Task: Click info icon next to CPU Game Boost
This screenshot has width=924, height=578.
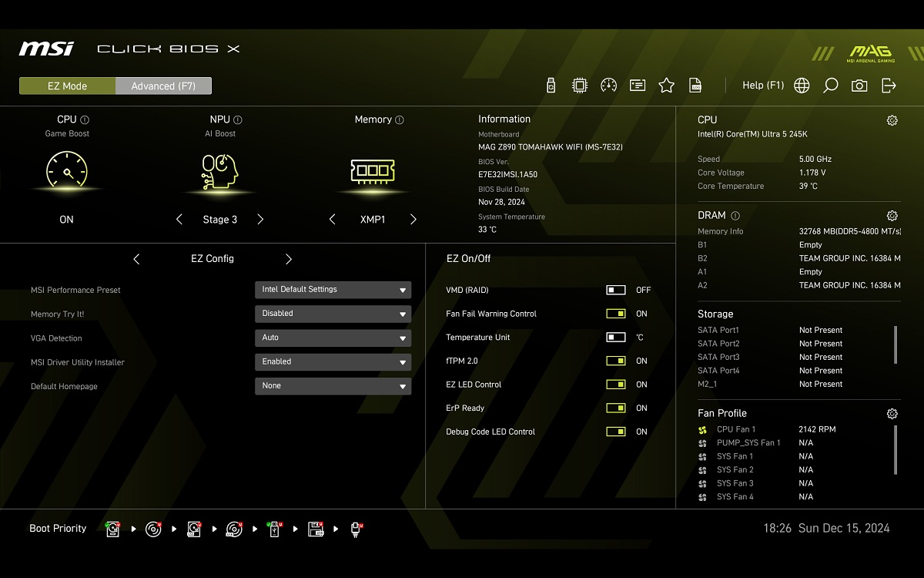Action: pyautogui.click(x=85, y=120)
